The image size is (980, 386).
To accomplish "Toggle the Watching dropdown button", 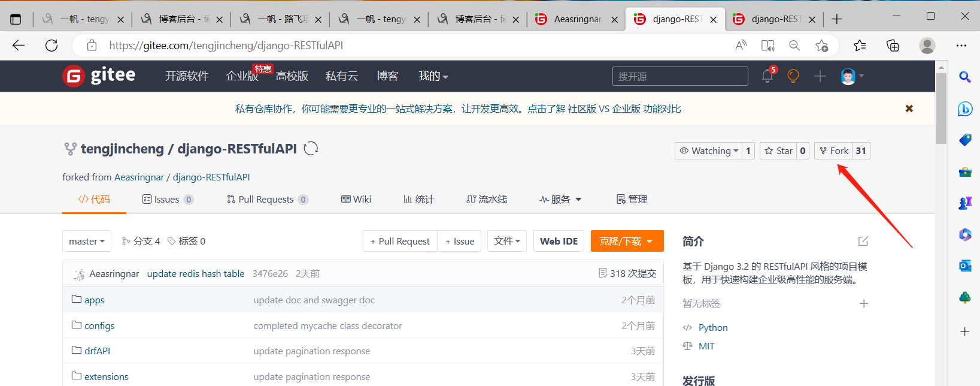I will pos(708,151).
